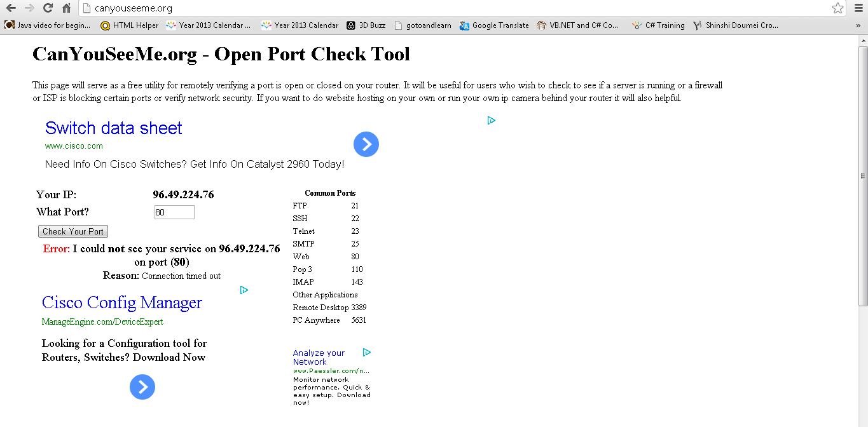Click the SSH port 22 entry

pyautogui.click(x=326, y=219)
